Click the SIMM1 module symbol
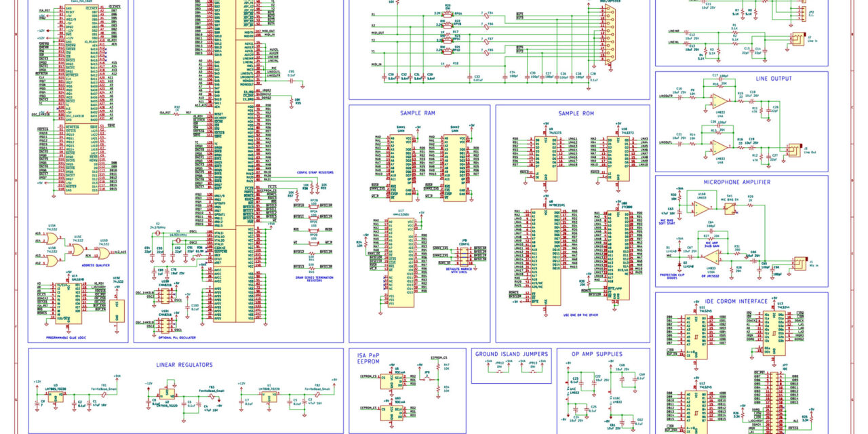The image size is (868, 434). click(401, 167)
